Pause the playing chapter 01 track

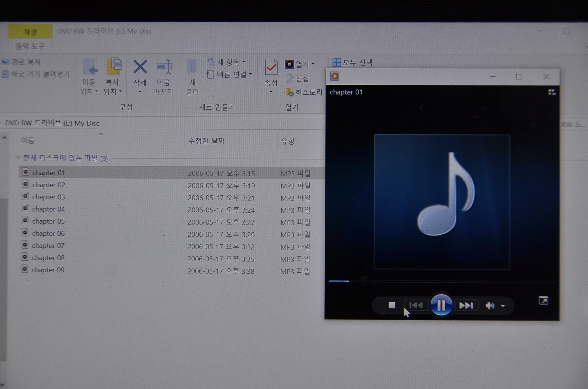pos(441,305)
